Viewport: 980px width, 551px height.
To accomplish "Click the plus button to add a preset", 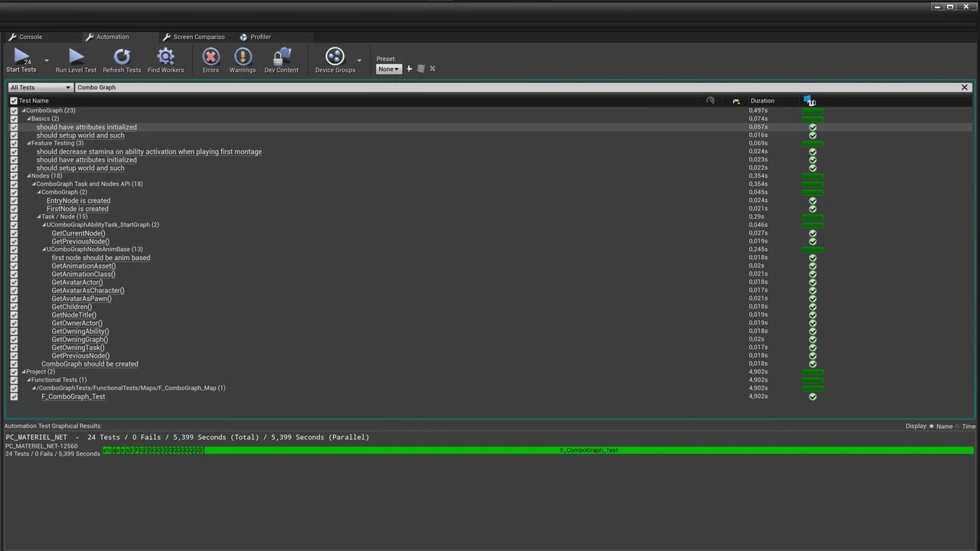I will point(409,69).
